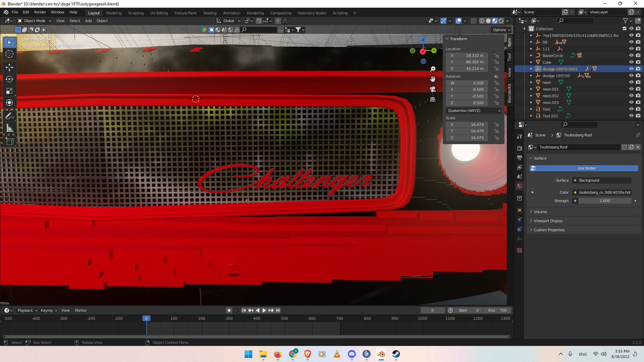Switch to the Geometry Nodes workspace tab
This screenshot has width=644, height=362.
point(312,13)
